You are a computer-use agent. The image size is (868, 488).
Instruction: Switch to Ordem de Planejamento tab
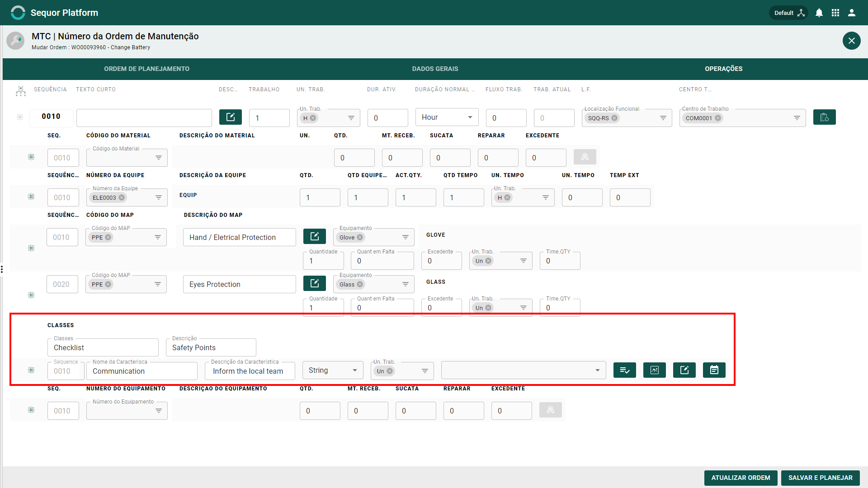pos(146,69)
